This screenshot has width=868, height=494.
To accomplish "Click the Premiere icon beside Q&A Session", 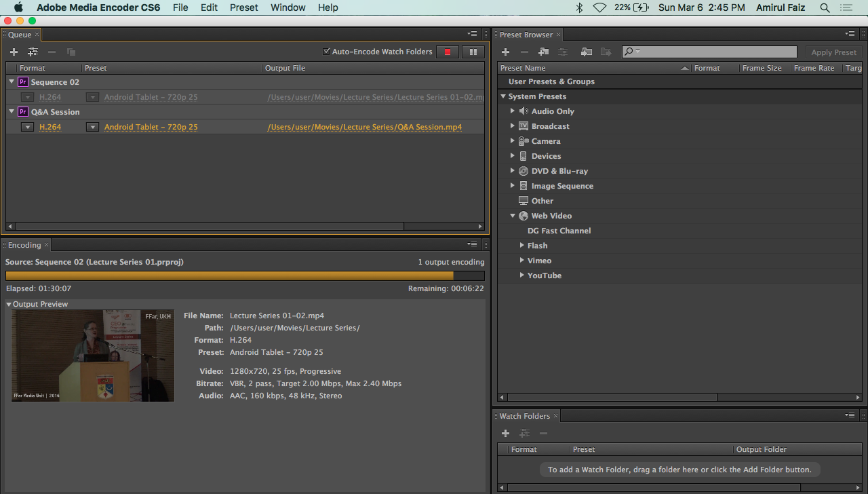I will [22, 112].
